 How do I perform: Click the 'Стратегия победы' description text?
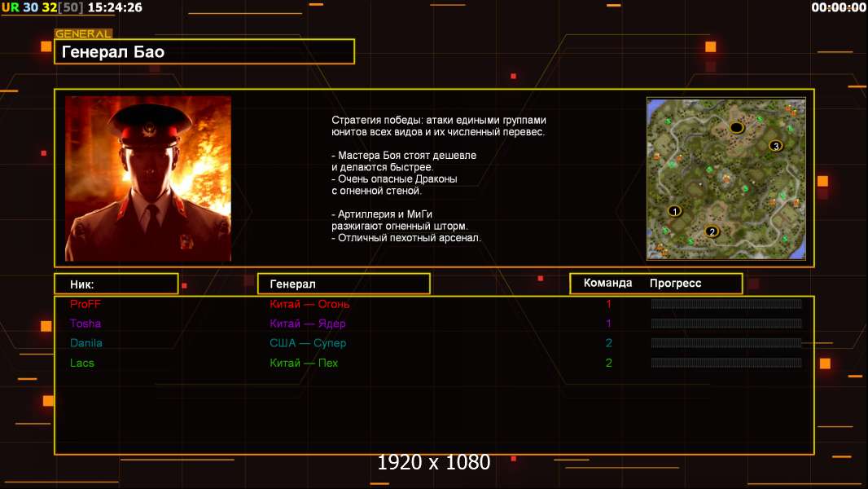[x=438, y=119]
